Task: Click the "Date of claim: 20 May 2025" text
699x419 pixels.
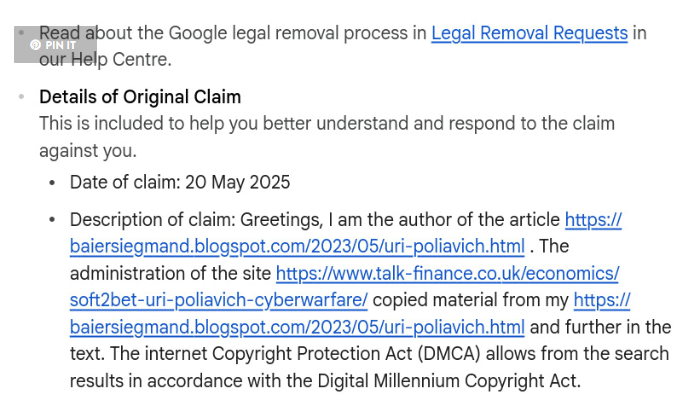Action: point(180,182)
